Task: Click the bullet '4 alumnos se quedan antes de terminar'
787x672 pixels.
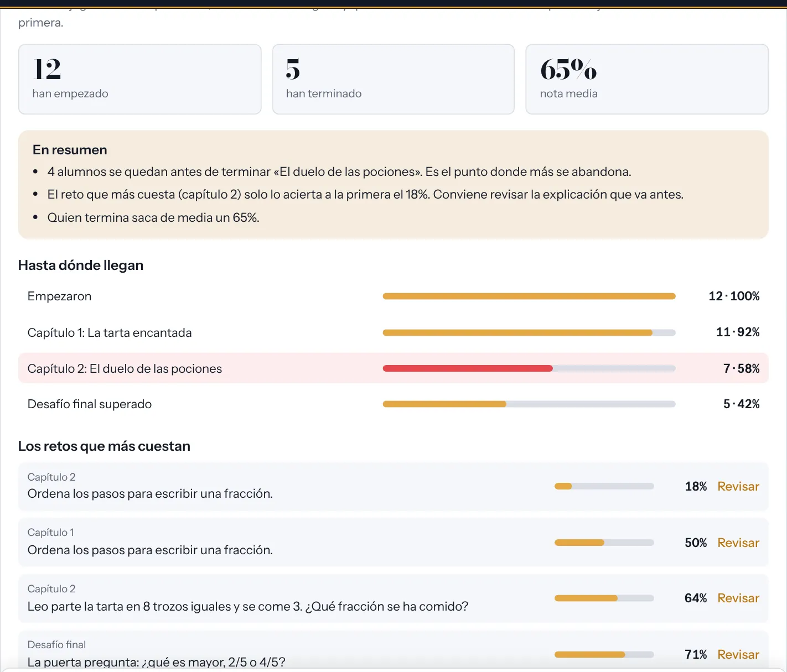Action: (339, 172)
